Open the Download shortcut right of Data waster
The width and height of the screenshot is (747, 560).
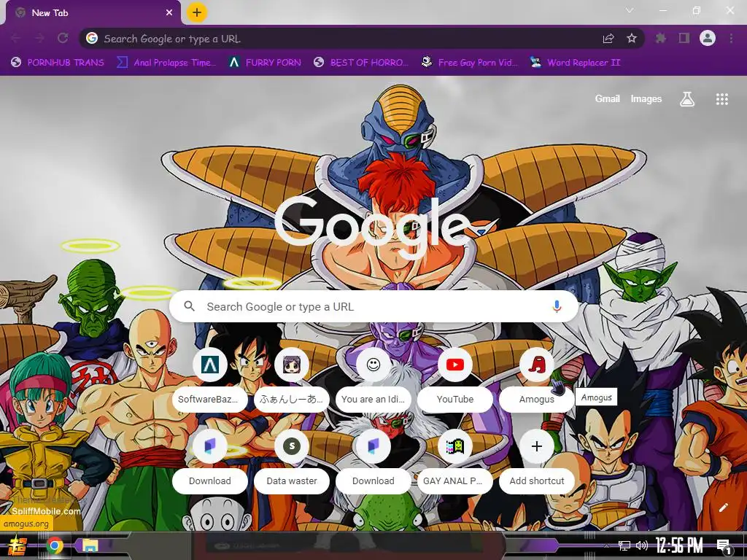373,460
